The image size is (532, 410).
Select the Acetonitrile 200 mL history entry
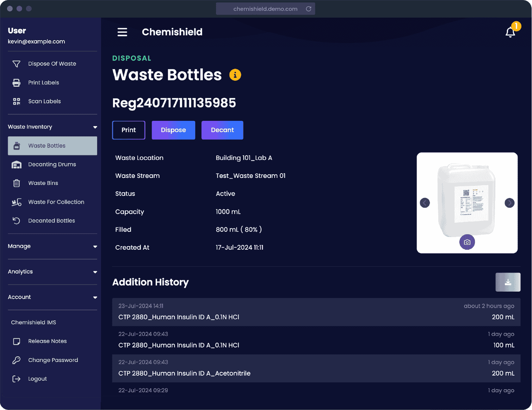[x=316, y=368]
